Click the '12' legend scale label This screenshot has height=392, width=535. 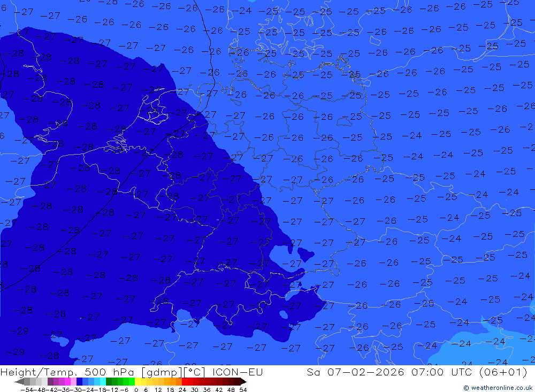[x=158, y=390]
